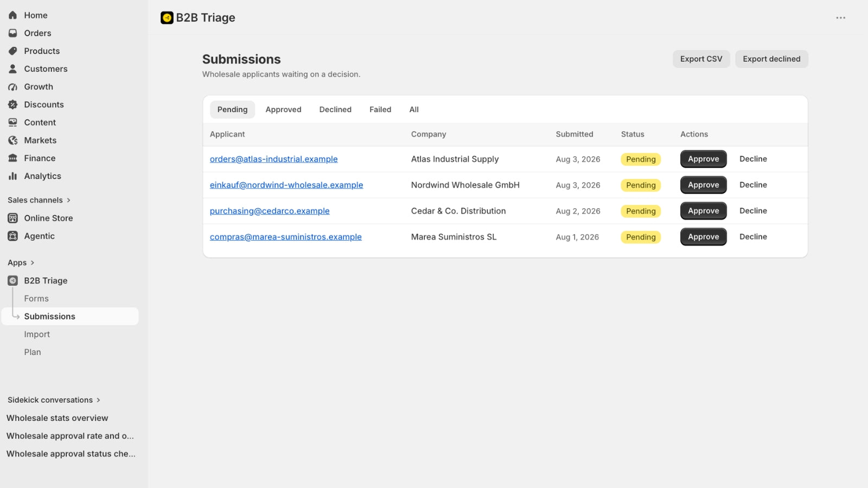Click the Products tag icon
Screen dimensions: 868x488
tap(12, 51)
